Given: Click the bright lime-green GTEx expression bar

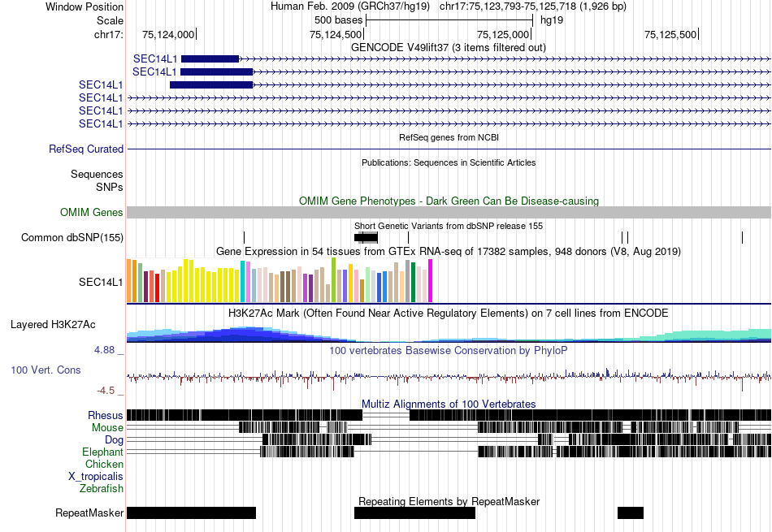Looking at the screenshot, I should tap(333, 280).
